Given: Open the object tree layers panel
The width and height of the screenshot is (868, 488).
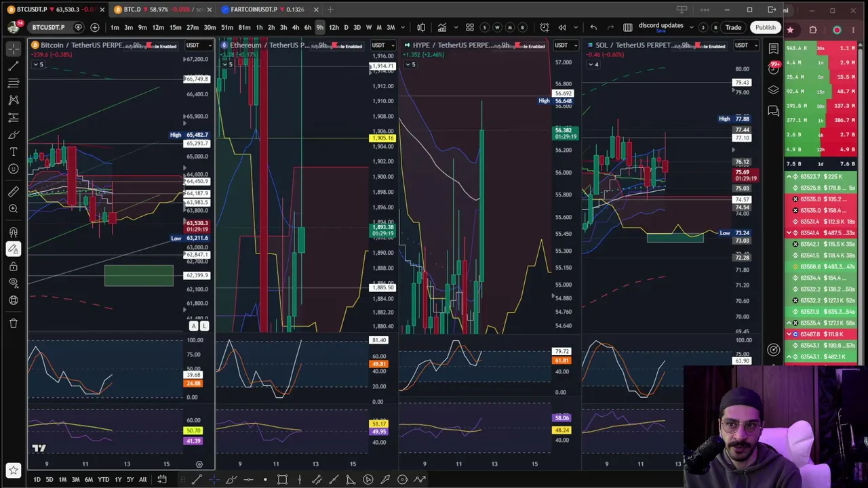Looking at the screenshot, I should (774, 89).
